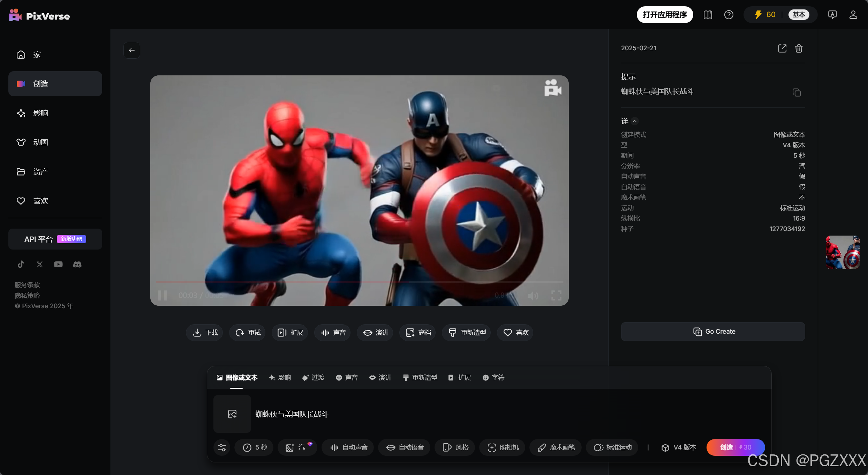Click the Go Create button
Viewport: 868px width, 475px height.
(x=713, y=332)
